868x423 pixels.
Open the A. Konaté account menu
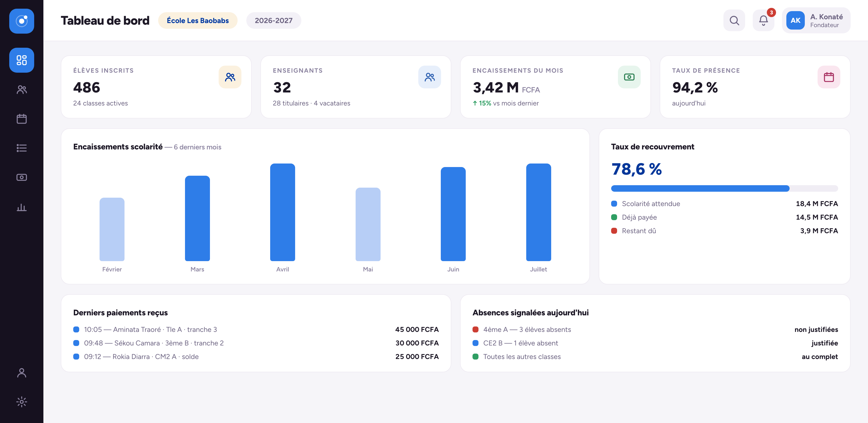click(x=816, y=21)
